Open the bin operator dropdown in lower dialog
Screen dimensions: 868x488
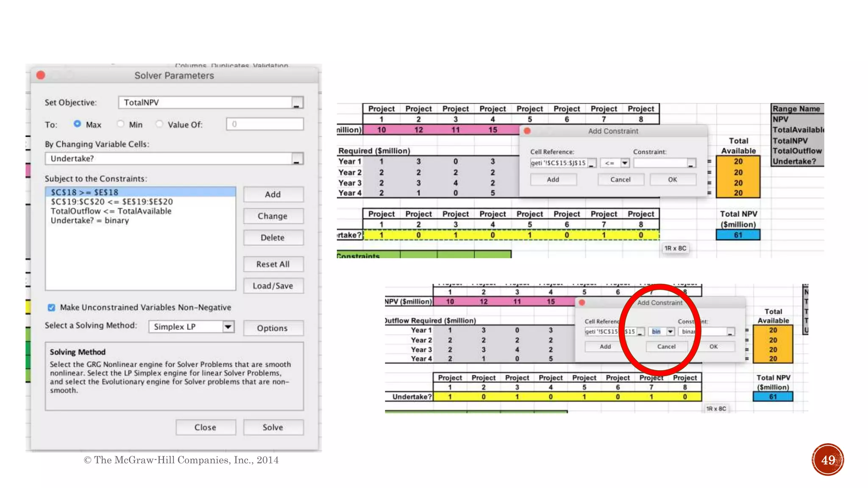[670, 332]
